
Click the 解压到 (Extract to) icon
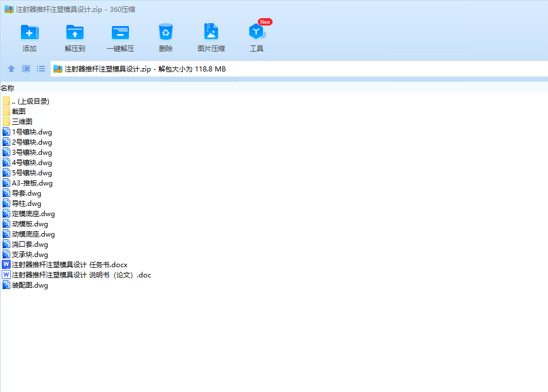[x=75, y=32]
